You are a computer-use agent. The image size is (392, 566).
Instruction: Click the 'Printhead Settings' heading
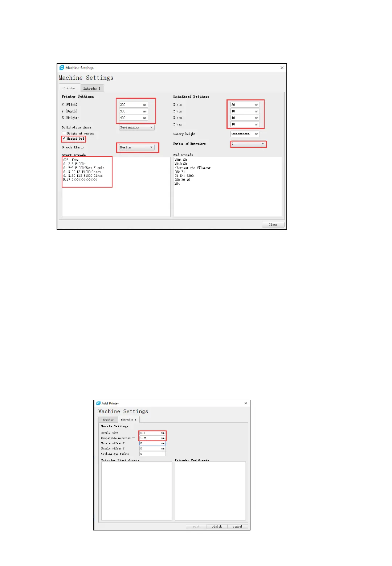191,97
